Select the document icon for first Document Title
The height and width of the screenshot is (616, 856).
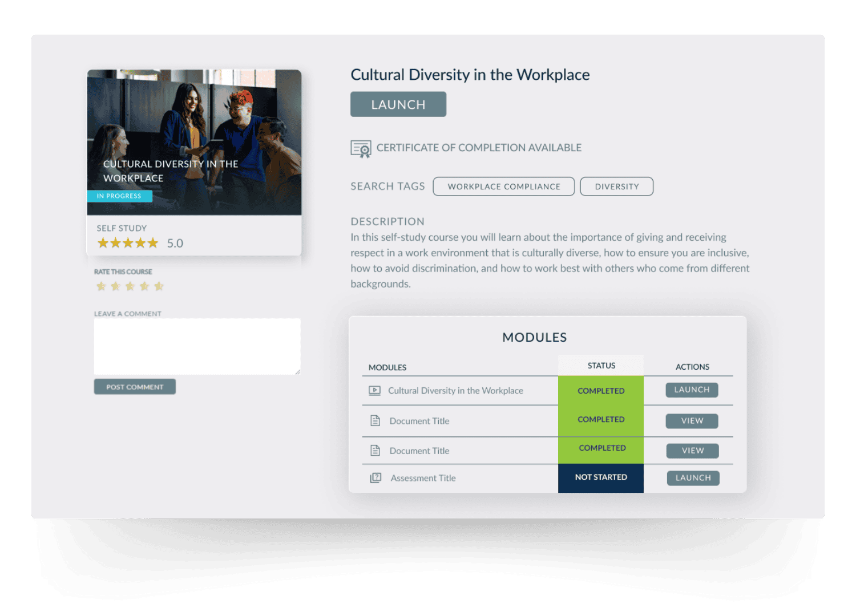click(x=375, y=420)
